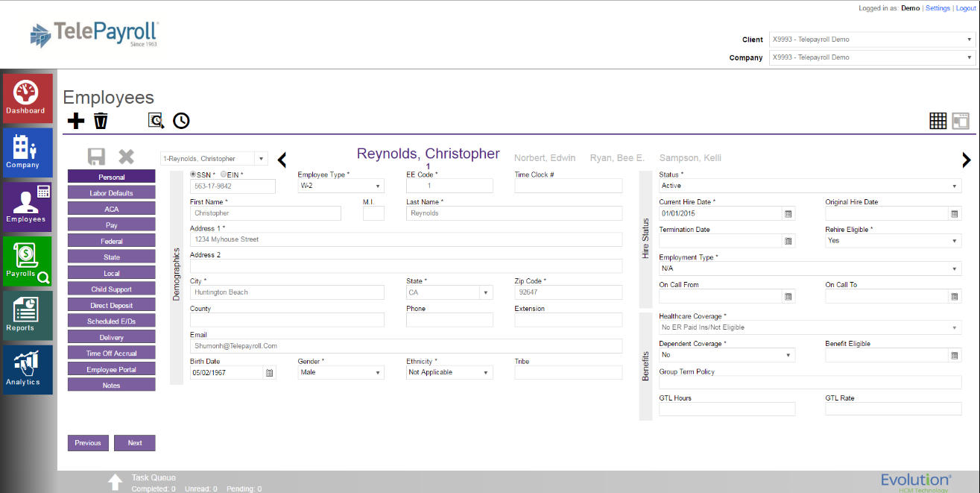Switch to grid view layout
Image resolution: width=980 pixels, height=493 pixels.
click(938, 120)
